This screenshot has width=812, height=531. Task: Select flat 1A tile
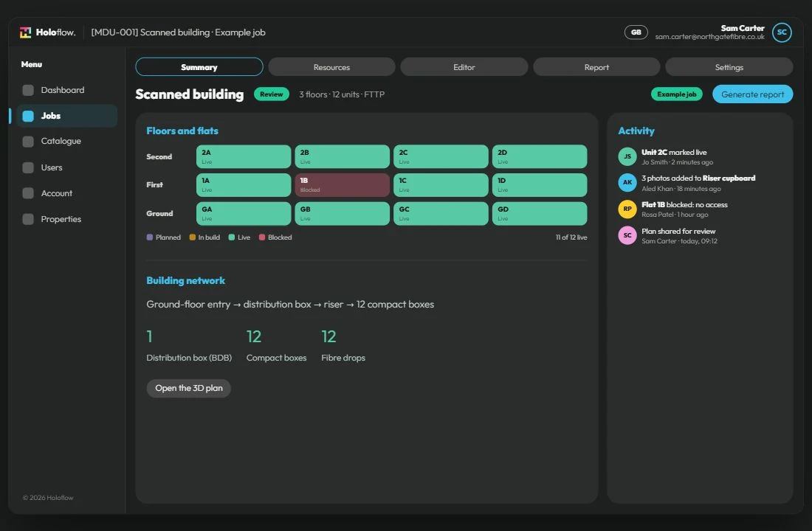coord(244,185)
